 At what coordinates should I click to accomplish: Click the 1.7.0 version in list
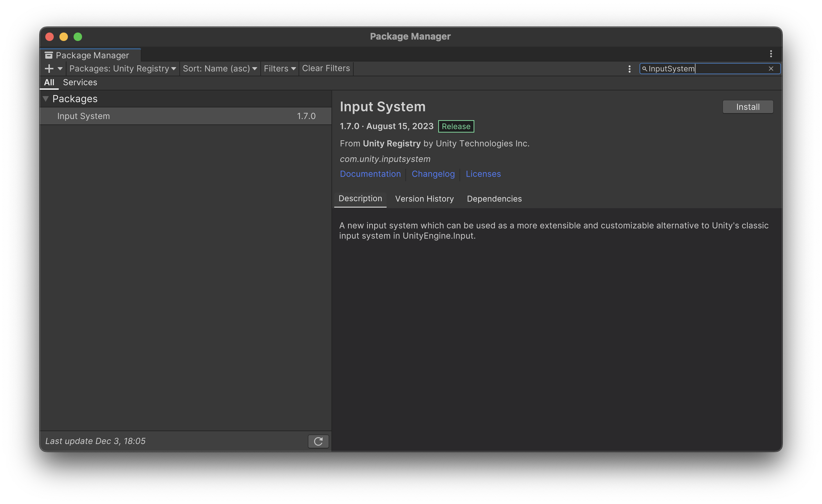[x=306, y=116]
